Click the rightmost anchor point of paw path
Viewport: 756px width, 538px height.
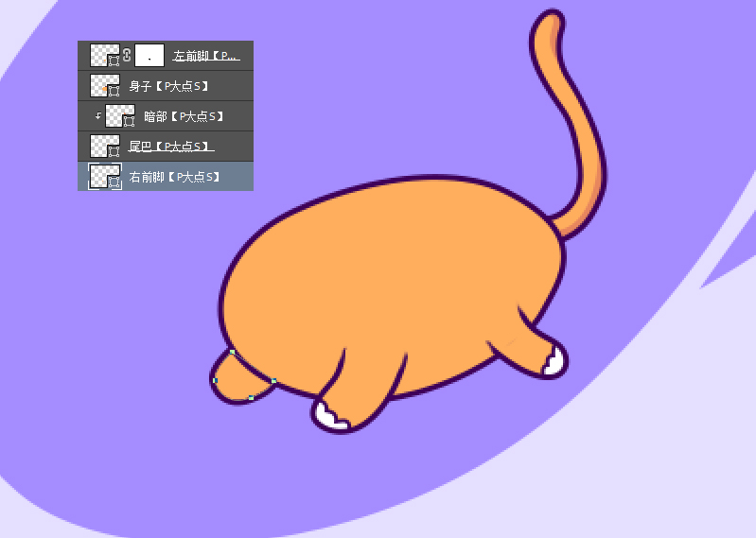point(273,381)
